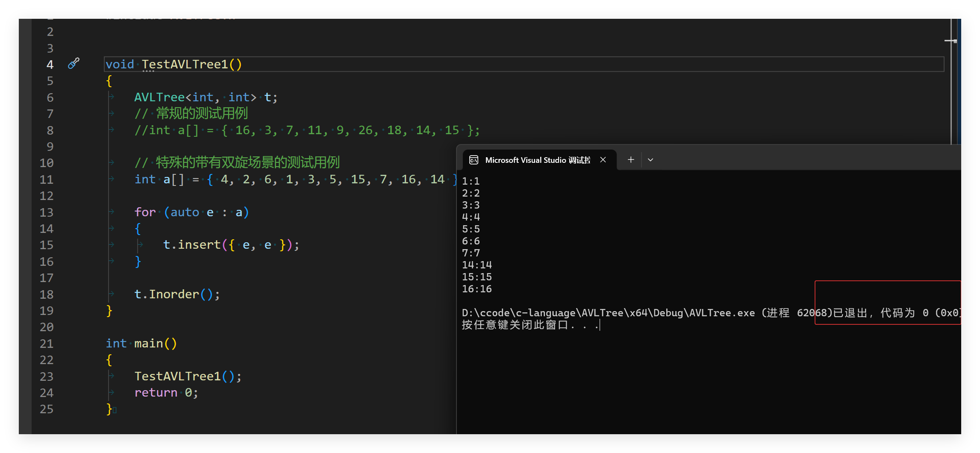This screenshot has width=980, height=453.
Task: Click the 'return 0;' statement on line 24
Action: (166, 392)
